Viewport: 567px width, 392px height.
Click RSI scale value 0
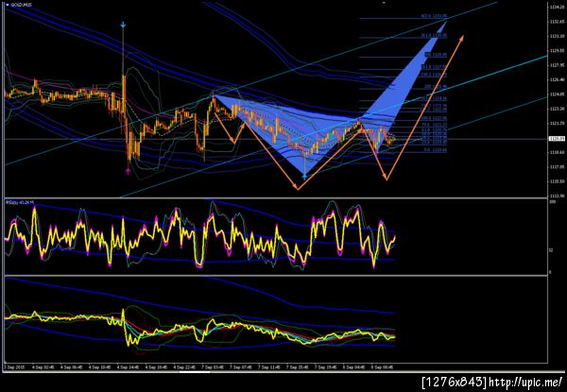(550, 272)
